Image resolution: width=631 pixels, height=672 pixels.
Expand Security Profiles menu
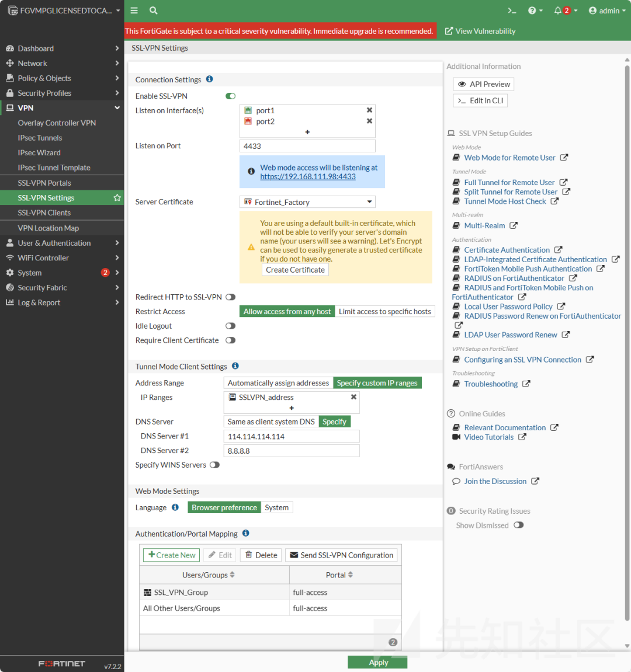(x=62, y=93)
